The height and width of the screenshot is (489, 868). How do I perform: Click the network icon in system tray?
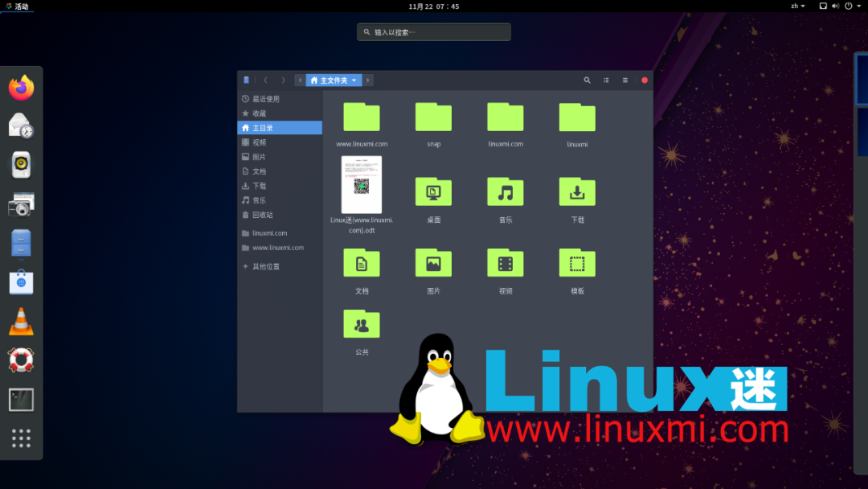[823, 6]
